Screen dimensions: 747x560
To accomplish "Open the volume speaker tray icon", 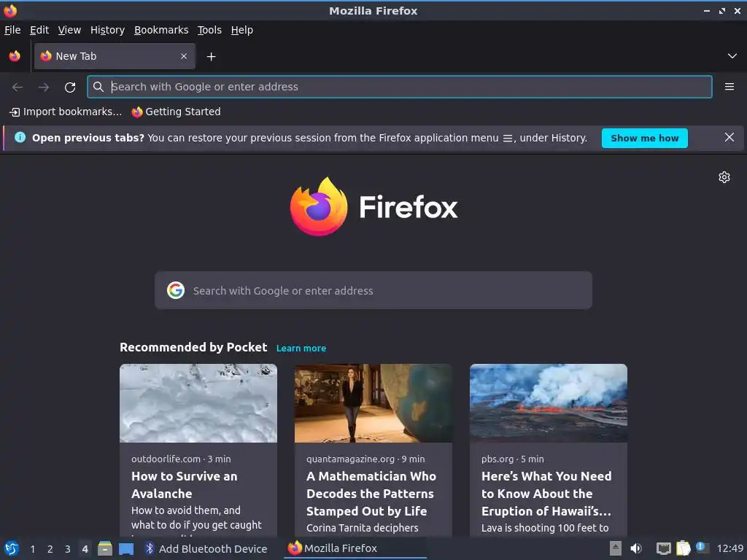I will pos(635,548).
